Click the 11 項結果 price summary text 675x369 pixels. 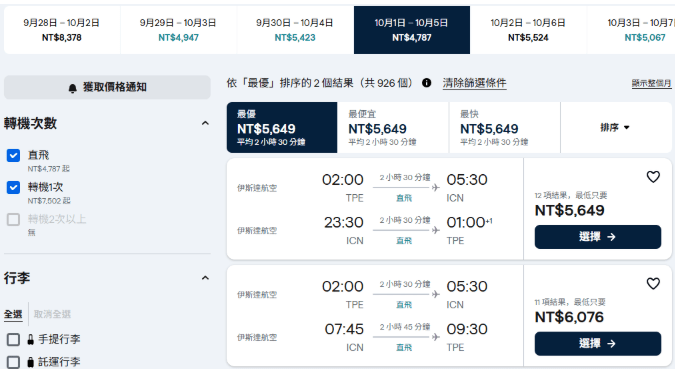coord(570,302)
